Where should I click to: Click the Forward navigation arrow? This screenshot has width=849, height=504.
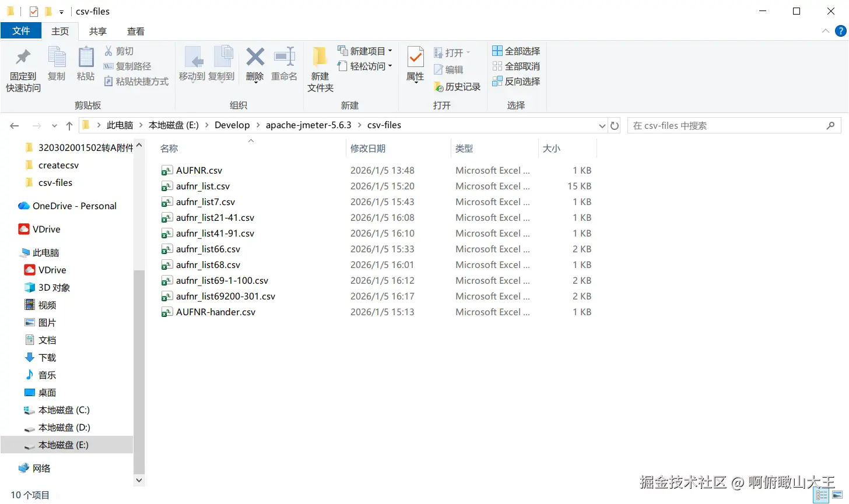click(x=37, y=126)
